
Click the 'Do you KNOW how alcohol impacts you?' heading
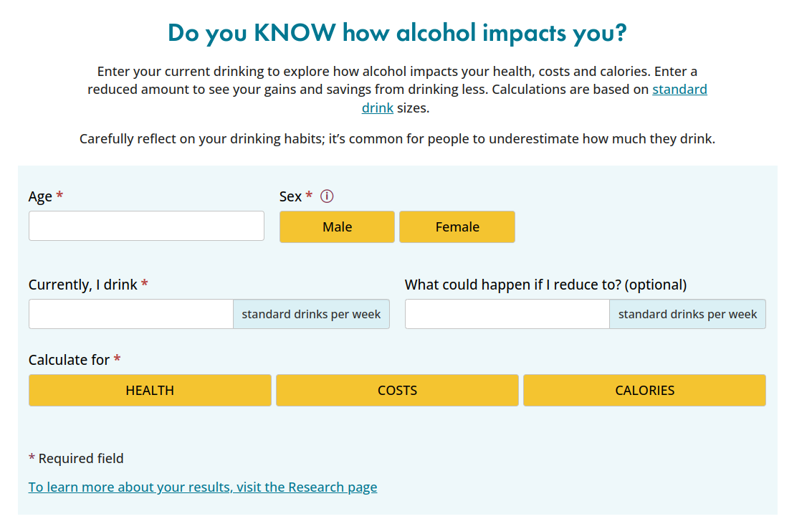point(397,33)
